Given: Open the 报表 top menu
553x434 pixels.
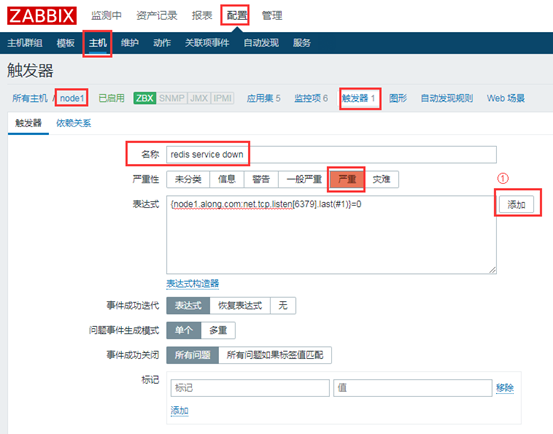Looking at the screenshot, I should point(202,16).
